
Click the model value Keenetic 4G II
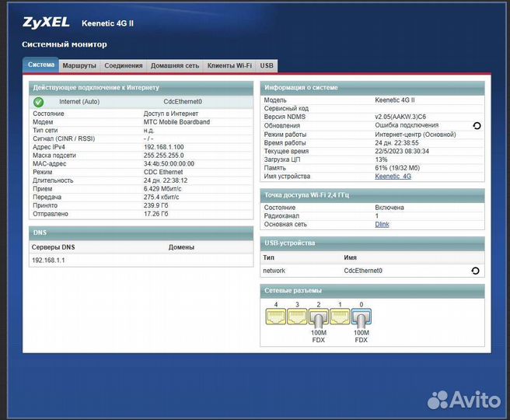(395, 100)
